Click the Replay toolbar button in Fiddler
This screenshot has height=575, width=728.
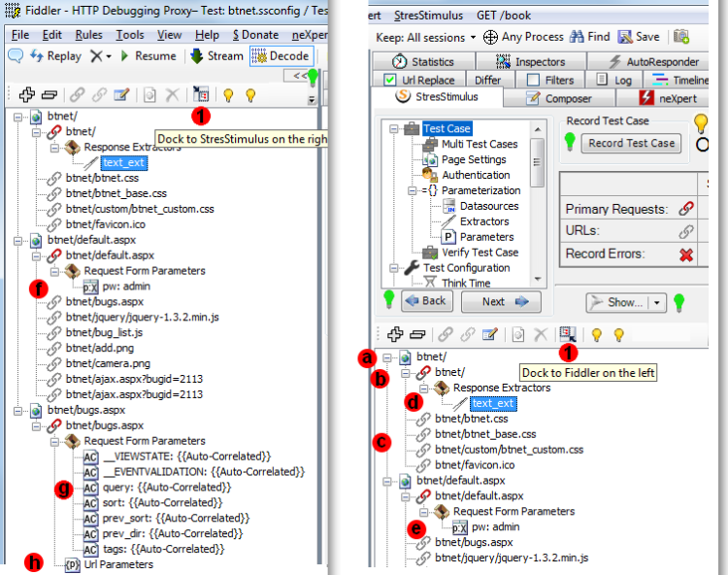55,56
